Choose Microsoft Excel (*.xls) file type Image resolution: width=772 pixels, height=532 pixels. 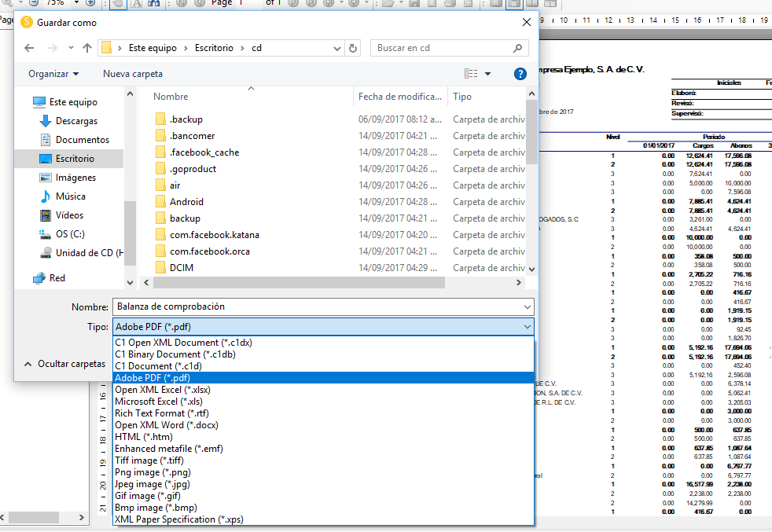[159, 402]
